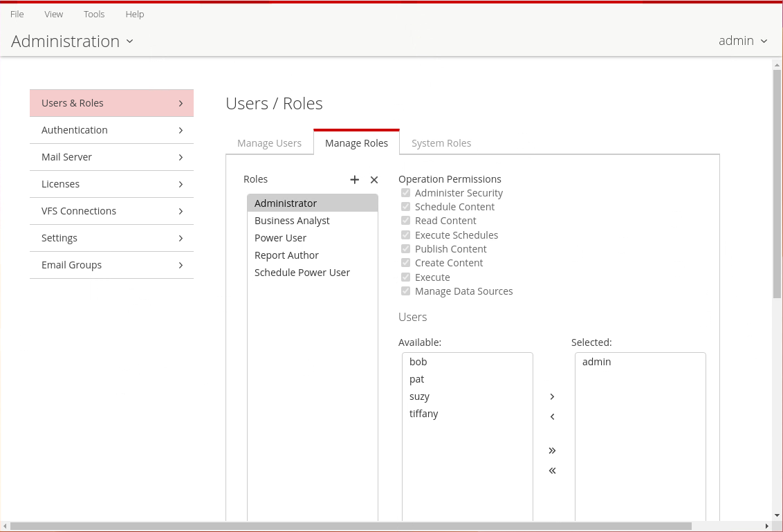Open the Authentication settings page
This screenshot has height=532, width=783.
111,130
